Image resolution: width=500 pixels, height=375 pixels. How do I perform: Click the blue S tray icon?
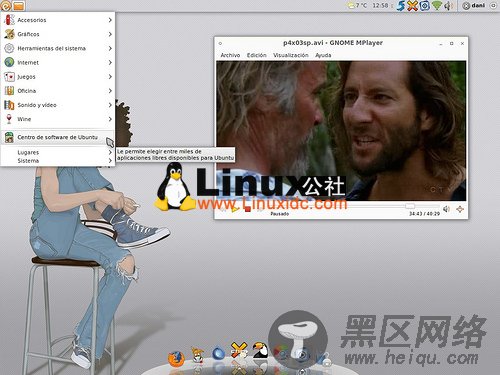click(401, 5)
